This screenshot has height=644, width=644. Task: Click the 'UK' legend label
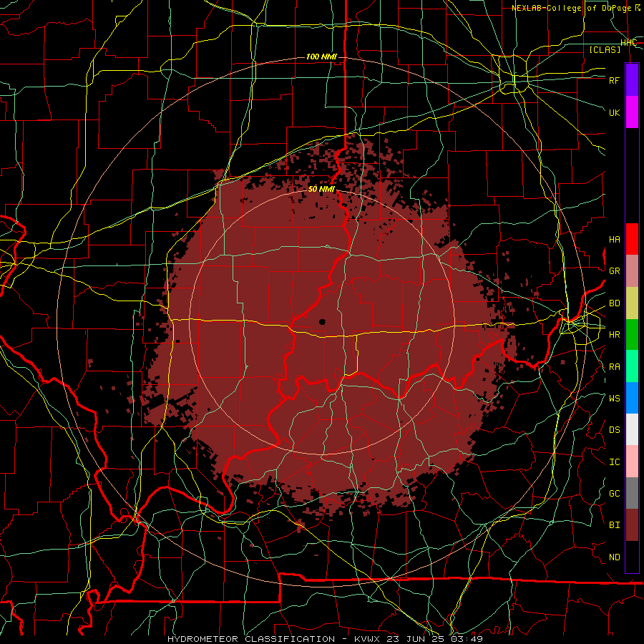pos(614,112)
